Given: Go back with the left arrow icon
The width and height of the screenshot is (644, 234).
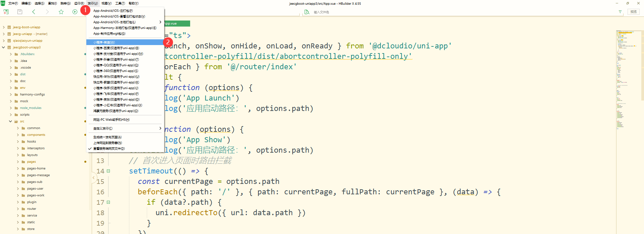Looking at the screenshot, I should coord(34,12).
